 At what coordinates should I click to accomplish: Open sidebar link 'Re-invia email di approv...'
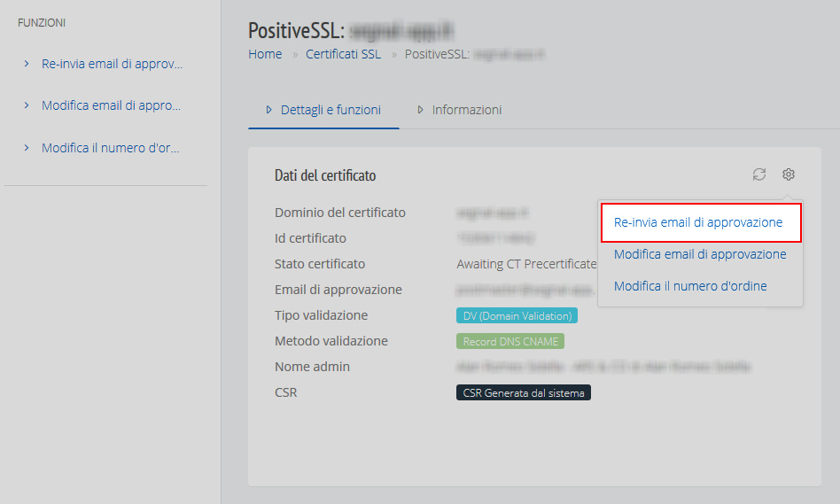[112, 64]
